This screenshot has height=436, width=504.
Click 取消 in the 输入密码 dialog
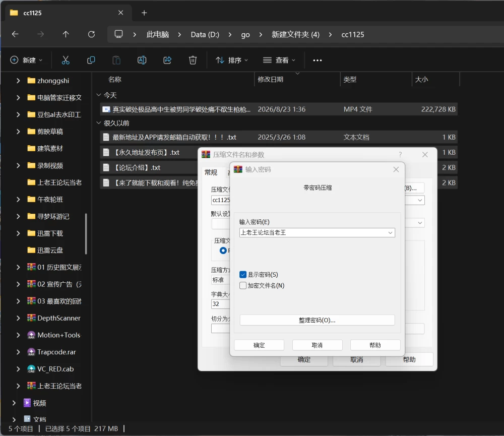pos(317,345)
